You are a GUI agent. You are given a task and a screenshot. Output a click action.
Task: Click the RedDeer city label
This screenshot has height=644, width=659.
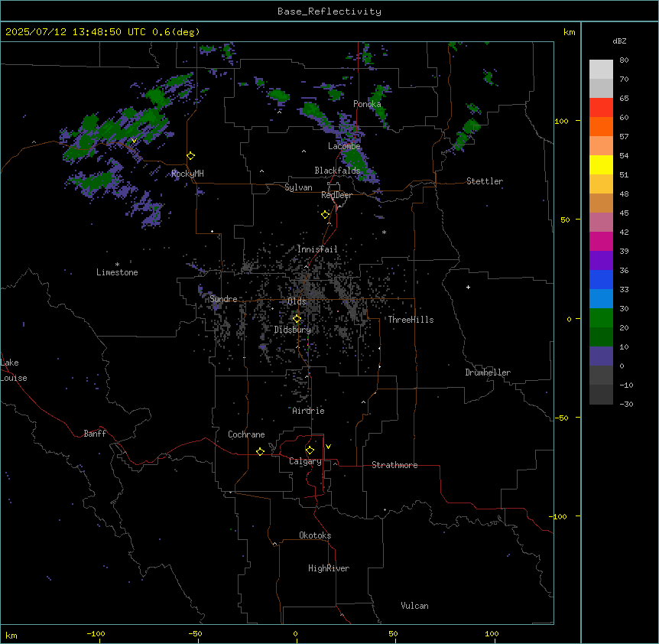[x=336, y=195]
